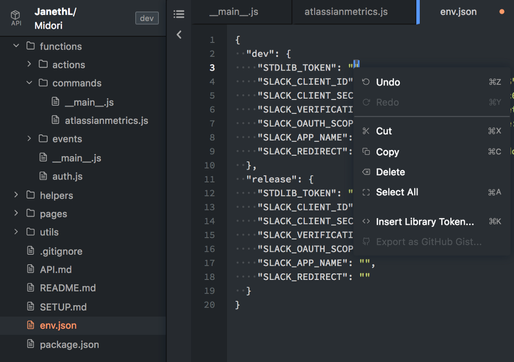Screen dimensions: 514x362
Task: Open SETUP.md file
Action: [63, 307]
